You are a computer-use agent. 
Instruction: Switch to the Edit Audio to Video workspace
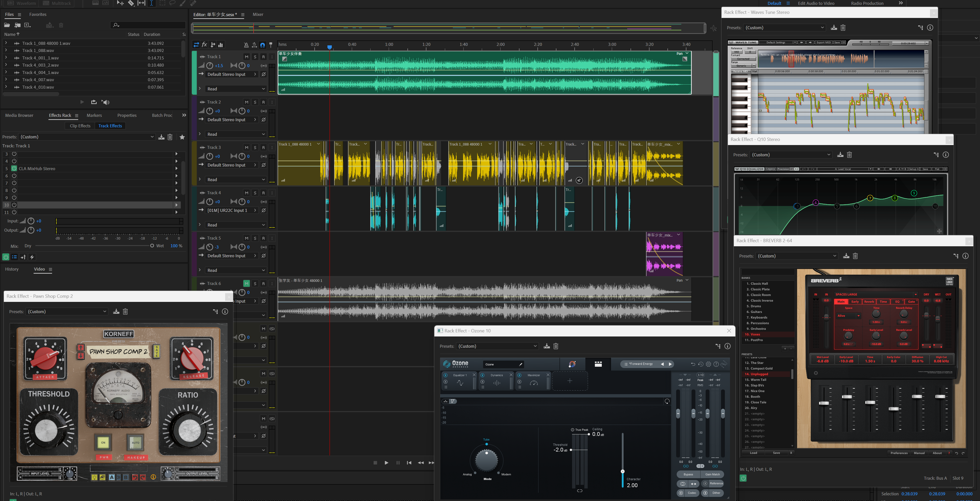coord(816,3)
